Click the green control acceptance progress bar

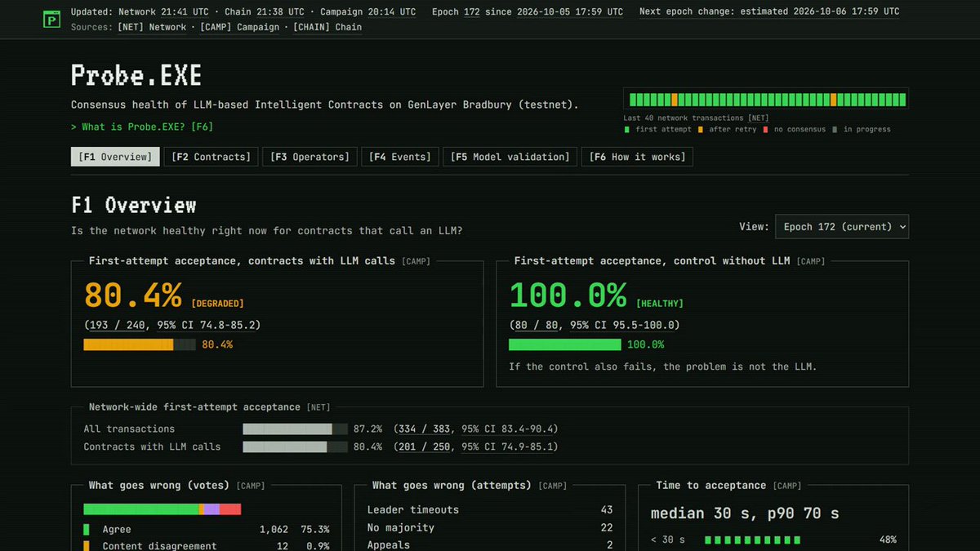pos(564,344)
